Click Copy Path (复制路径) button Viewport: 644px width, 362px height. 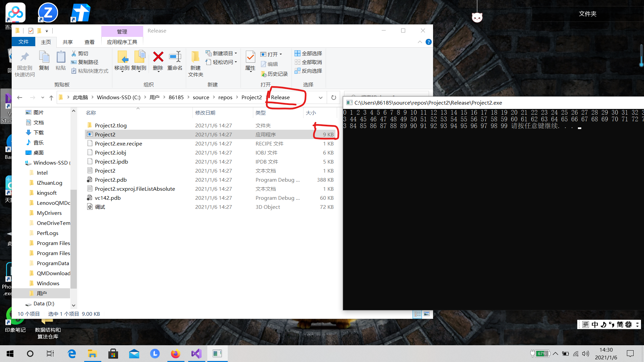85,62
